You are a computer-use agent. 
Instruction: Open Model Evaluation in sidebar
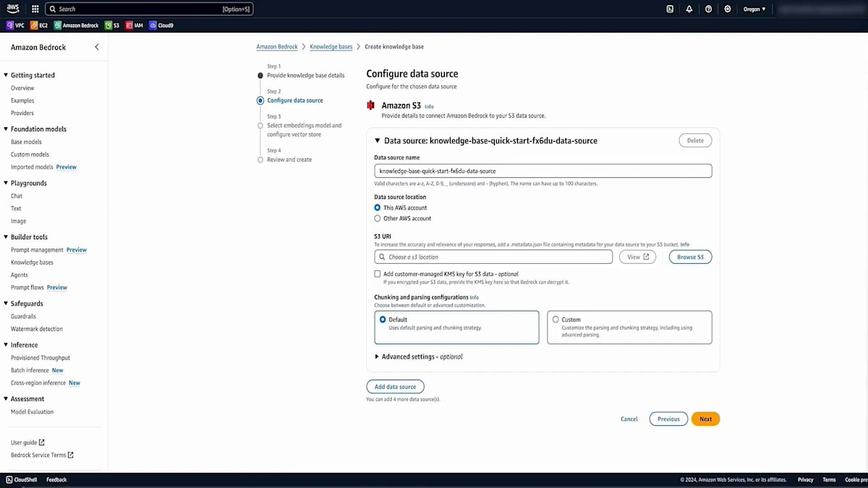pos(32,412)
